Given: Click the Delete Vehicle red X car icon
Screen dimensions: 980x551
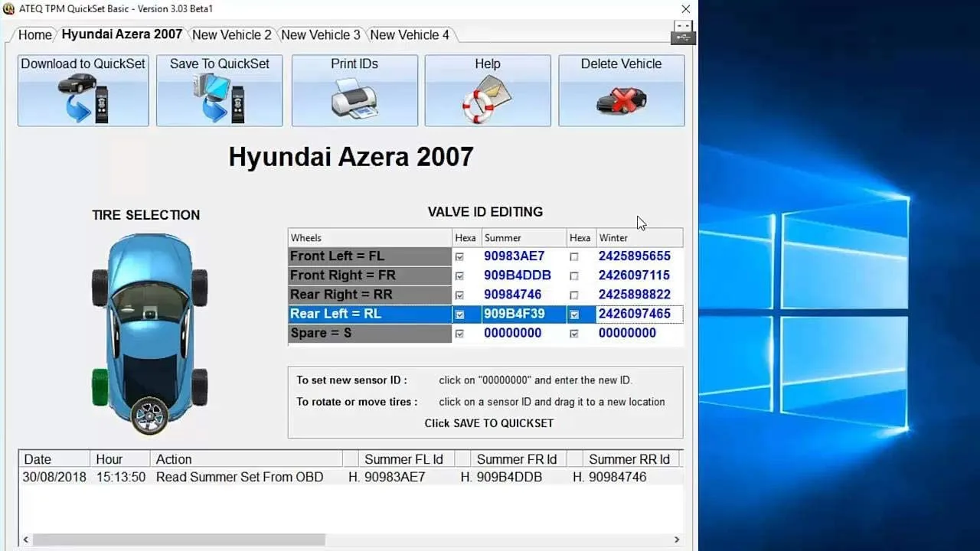Looking at the screenshot, I should (x=621, y=100).
